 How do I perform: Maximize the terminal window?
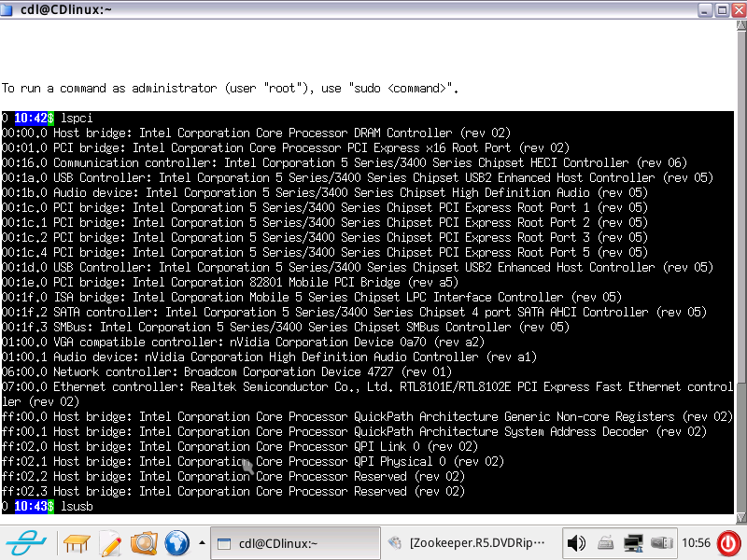(720, 9)
